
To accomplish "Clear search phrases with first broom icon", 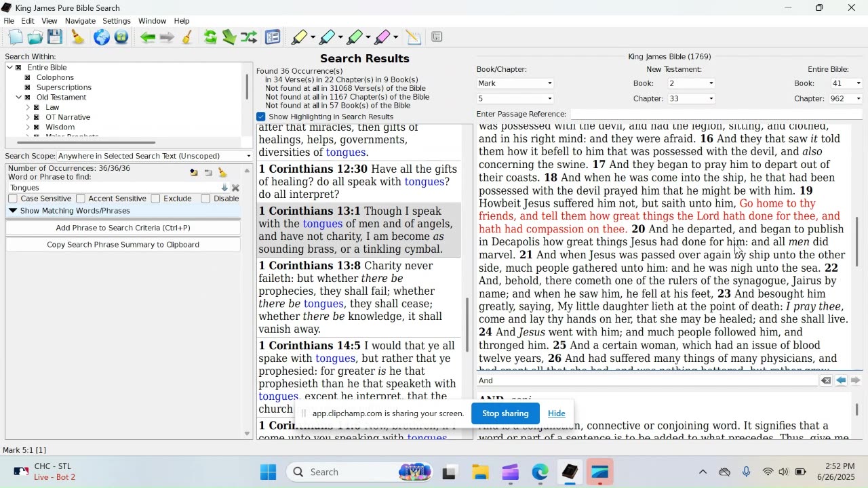I will pos(78,37).
